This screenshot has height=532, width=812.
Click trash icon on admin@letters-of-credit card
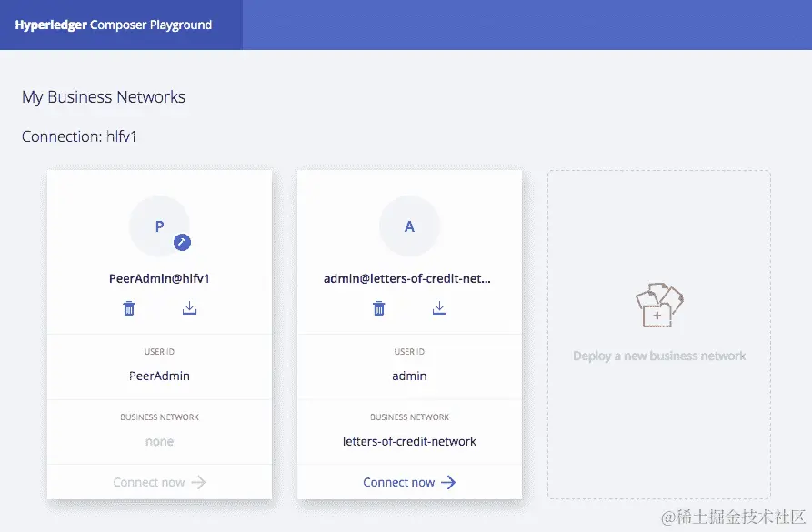(379, 308)
